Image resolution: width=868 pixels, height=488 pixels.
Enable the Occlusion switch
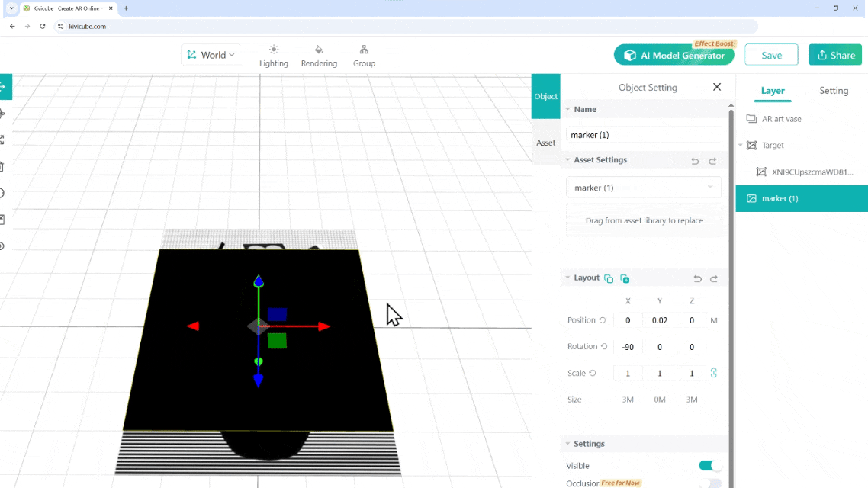pos(709,483)
